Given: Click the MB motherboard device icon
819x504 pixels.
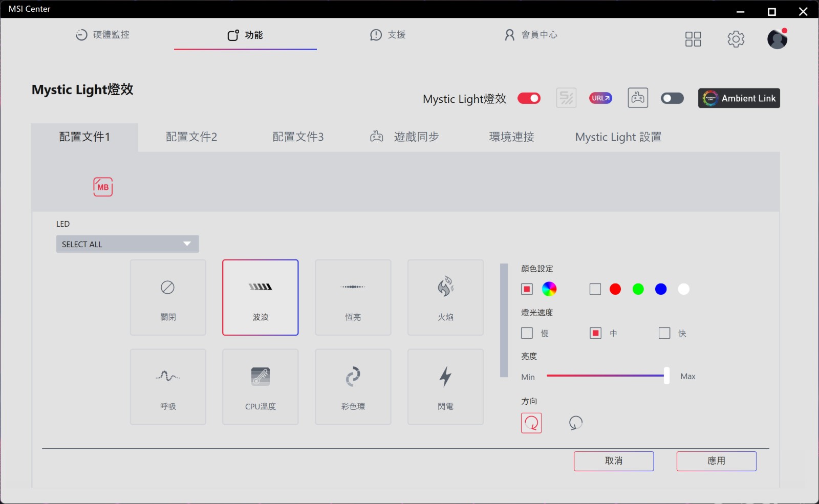Looking at the screenshot, I should (103, 187).
